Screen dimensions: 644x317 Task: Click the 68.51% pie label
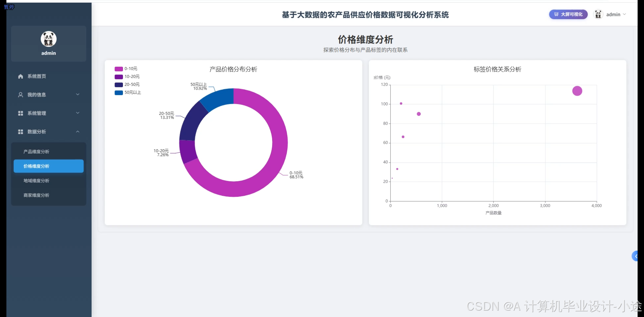296,177
